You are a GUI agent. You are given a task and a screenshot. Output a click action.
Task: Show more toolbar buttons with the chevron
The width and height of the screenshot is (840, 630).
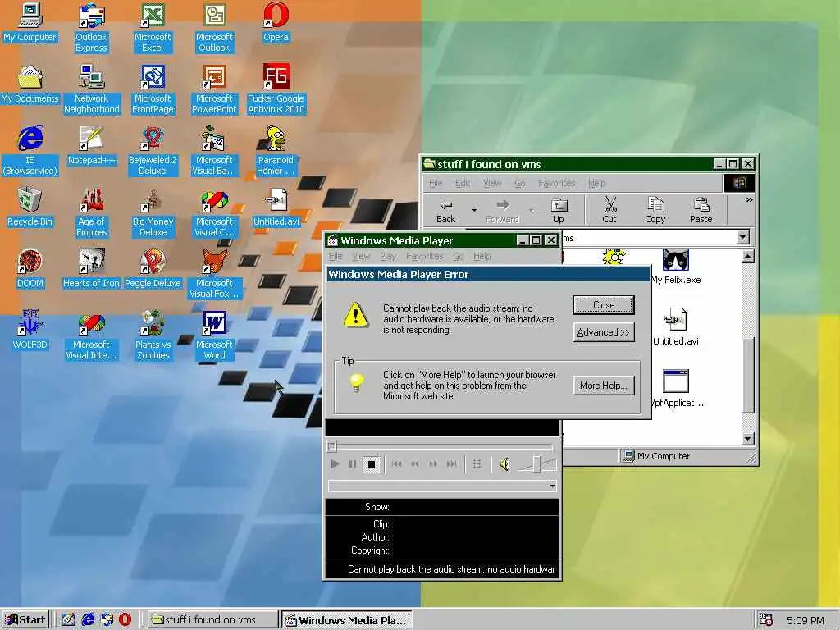749,200
